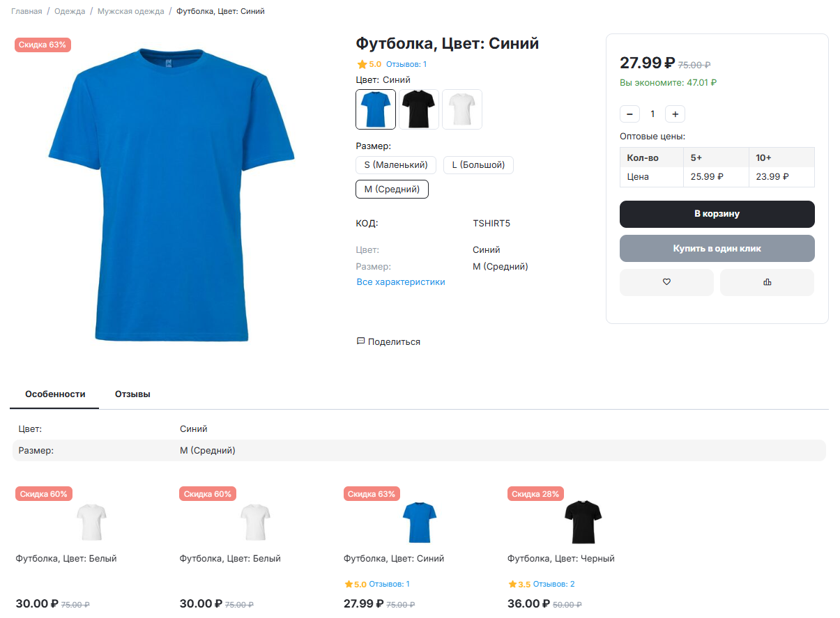The width and height of the screenshot is (840, 618).
Task: Click the Поделиться share icon
Action: [360, 341]
